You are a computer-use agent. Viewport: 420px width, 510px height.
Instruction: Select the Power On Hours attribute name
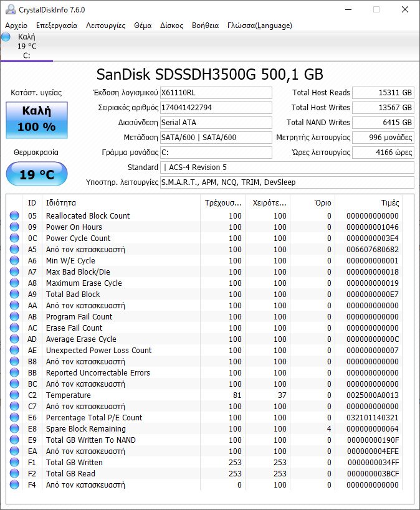click(74, 227)
